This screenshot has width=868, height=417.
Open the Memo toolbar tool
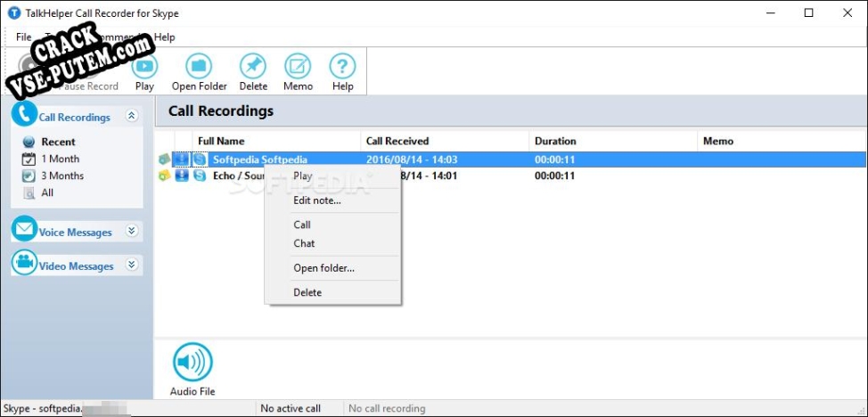[x=298, y=68]
